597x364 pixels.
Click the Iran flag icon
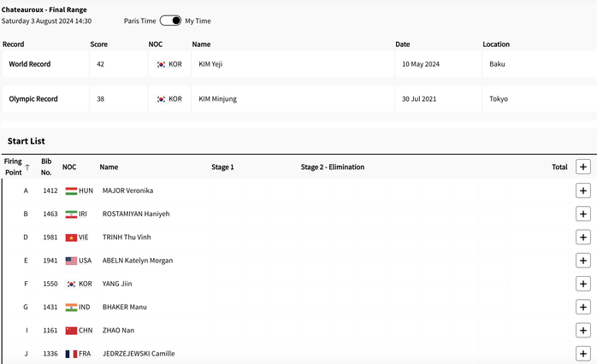71,214
